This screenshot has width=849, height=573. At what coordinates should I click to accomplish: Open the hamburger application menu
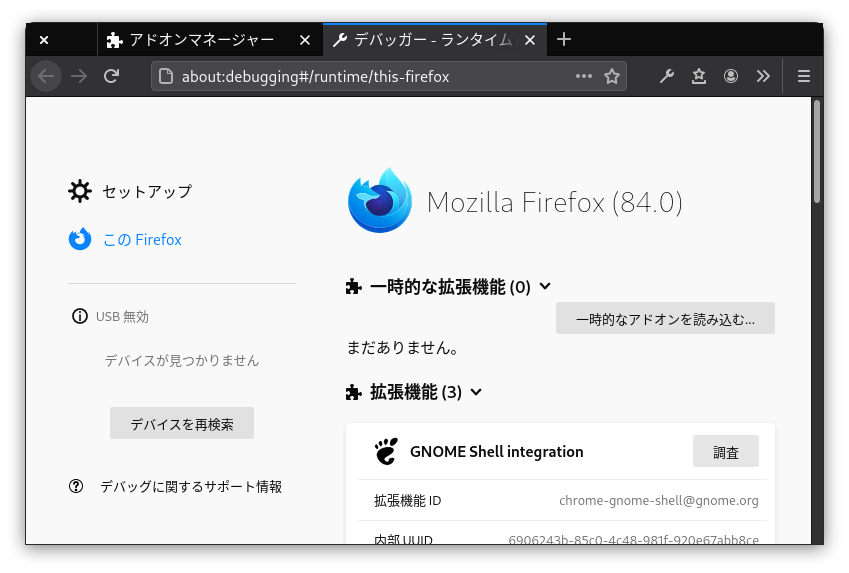click(804, 76)
